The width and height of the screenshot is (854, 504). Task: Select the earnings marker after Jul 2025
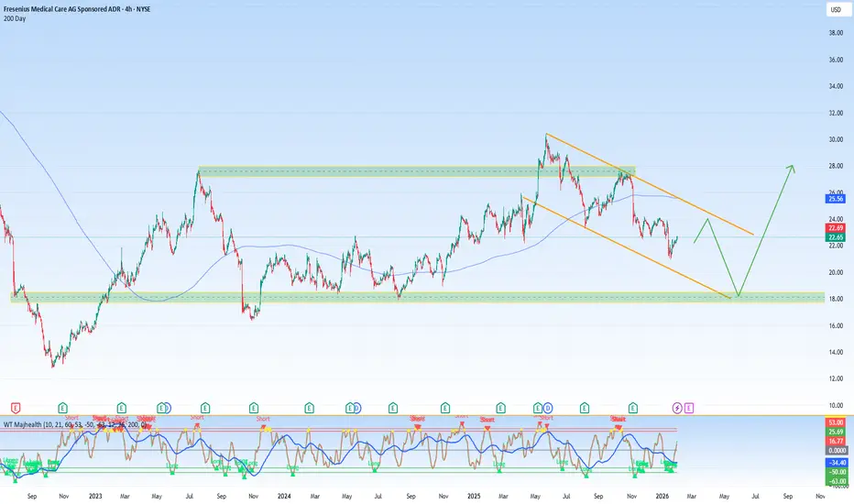[x=585, y=408]
